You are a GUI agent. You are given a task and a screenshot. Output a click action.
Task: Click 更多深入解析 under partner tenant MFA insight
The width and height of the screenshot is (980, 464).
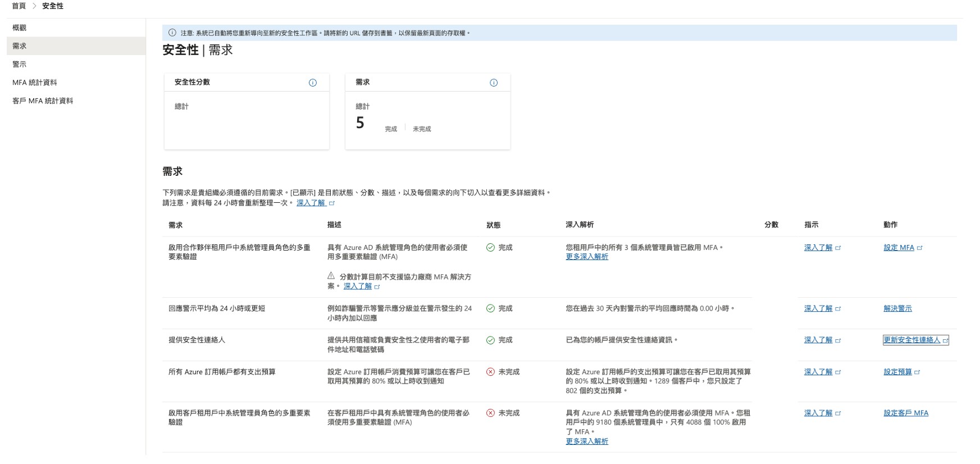(x=587, y=257)
